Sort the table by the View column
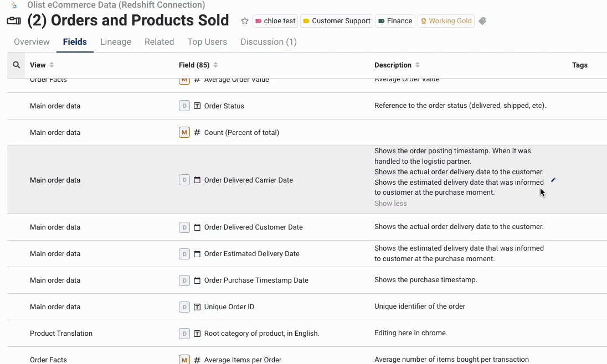 pyautogui.click(x=52, y=65)
